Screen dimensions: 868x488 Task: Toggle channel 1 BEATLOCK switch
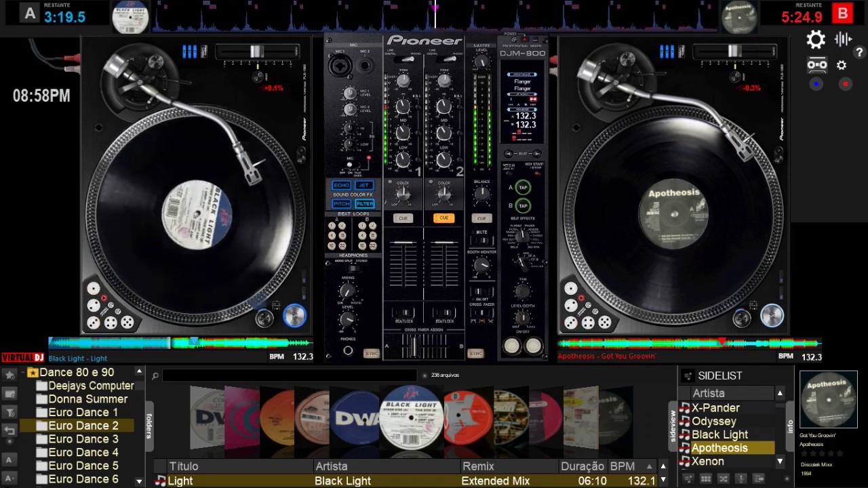pos(403,314)
